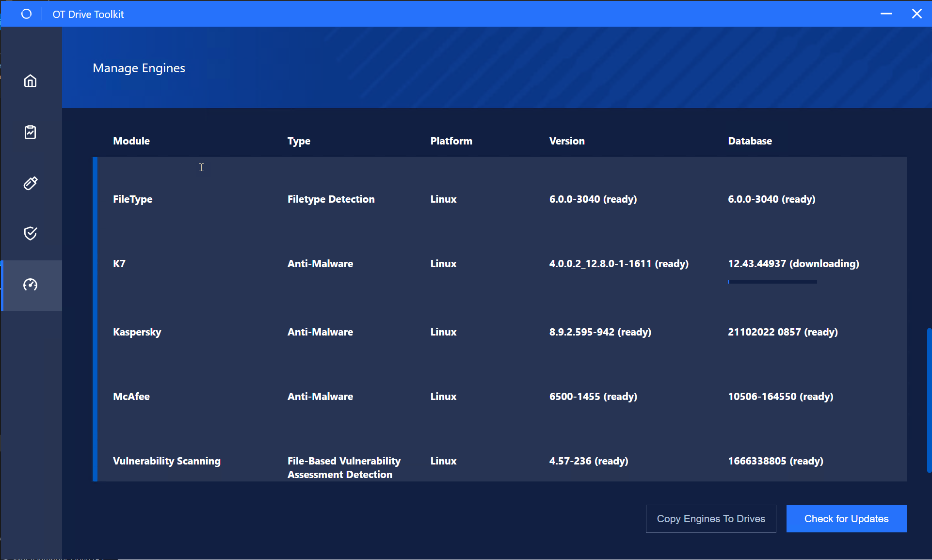The width and height of the screenshot is (932, 560).
Task: Click the Filetype Detection type cell
Action: [331, 199]
